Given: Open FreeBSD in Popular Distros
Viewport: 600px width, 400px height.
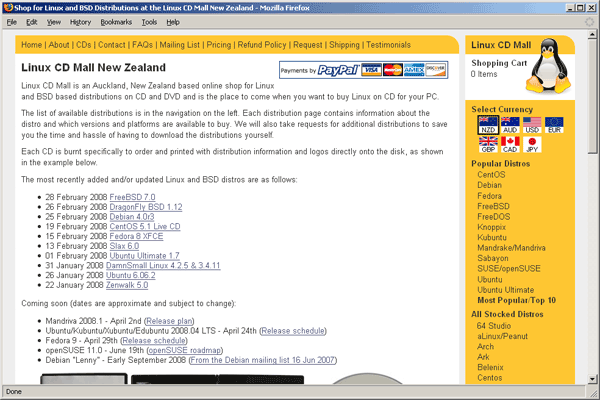Looking at the screenshot, I should [493, 206].
